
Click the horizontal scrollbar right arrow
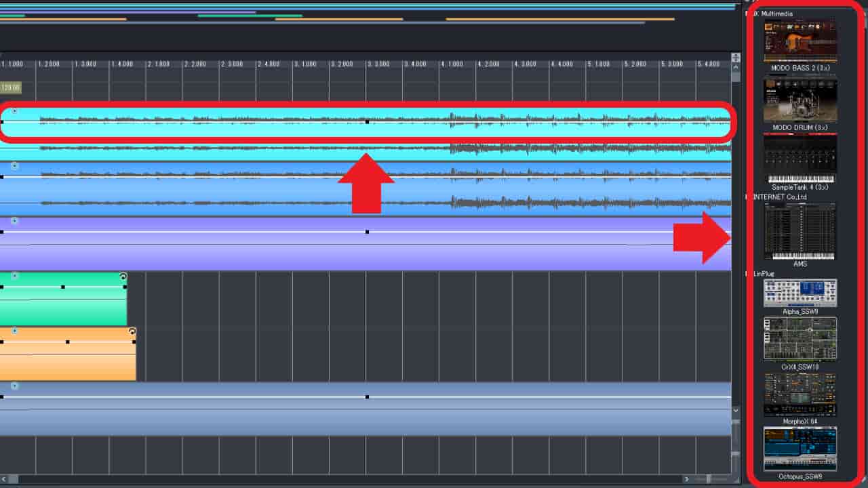(x=686, y=479)
